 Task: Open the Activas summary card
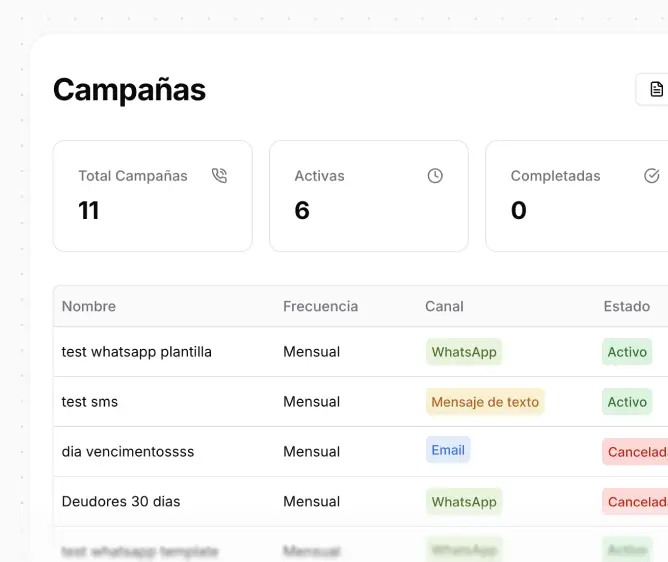[x=368, y=196]
